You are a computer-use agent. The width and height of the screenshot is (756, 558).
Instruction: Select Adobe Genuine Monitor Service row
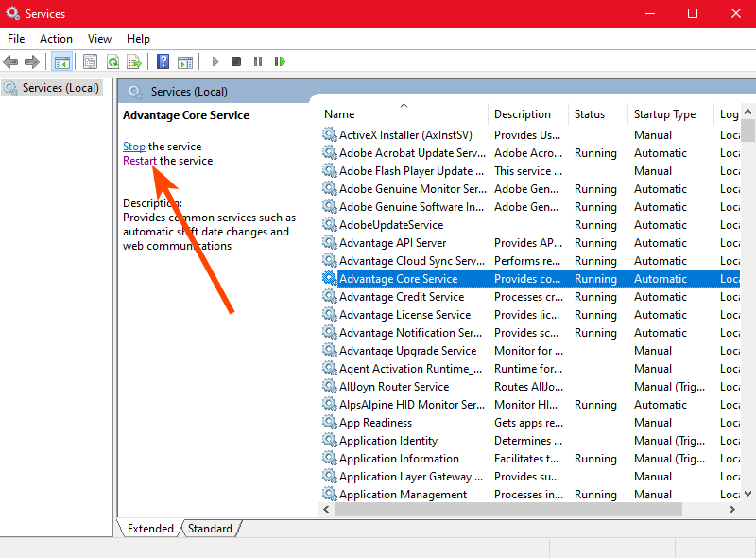tap(530, 189)
